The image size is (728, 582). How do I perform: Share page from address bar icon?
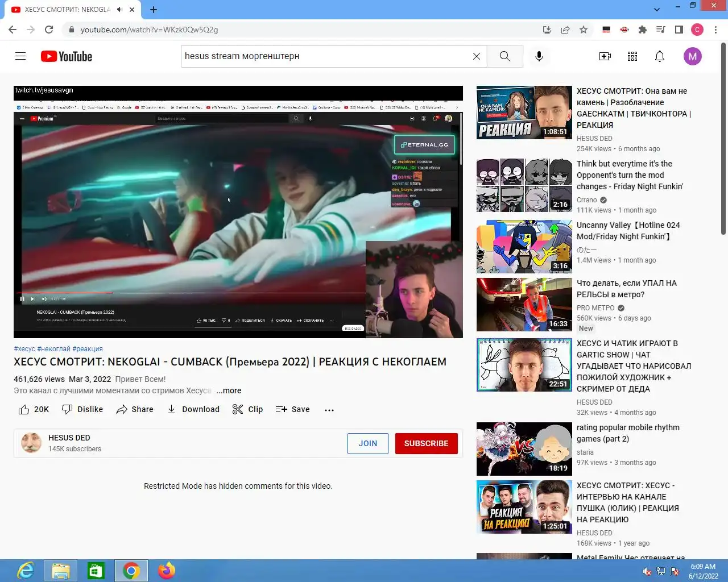[x=565, y=30]
